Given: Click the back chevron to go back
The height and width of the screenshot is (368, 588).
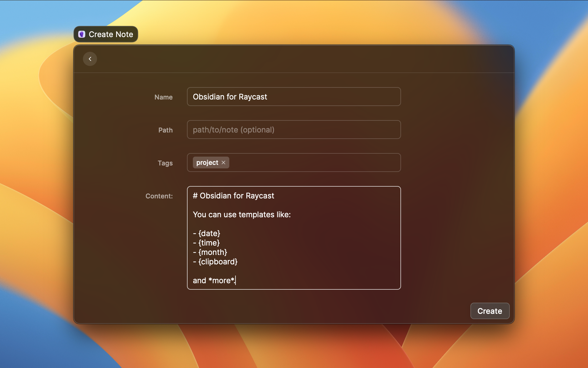Looking at the screenshot, I should coord(90,59).
